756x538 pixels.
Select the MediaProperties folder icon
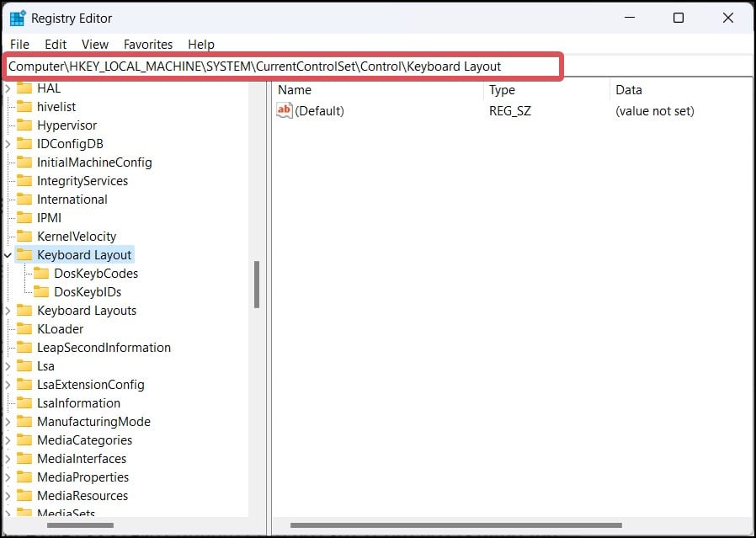24,477
